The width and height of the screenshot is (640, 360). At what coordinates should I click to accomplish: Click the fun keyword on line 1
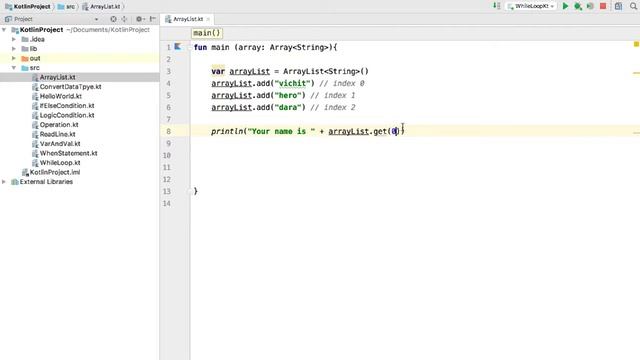(200, 47)
